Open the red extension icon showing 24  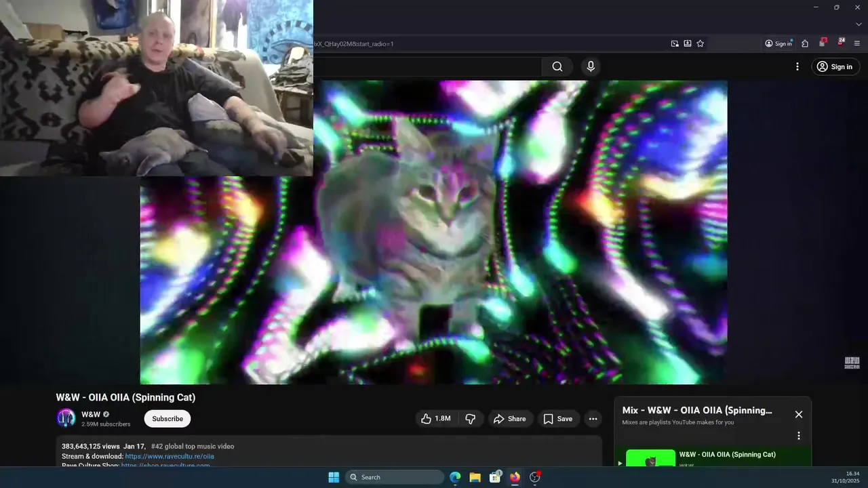(x=841, y=43)
